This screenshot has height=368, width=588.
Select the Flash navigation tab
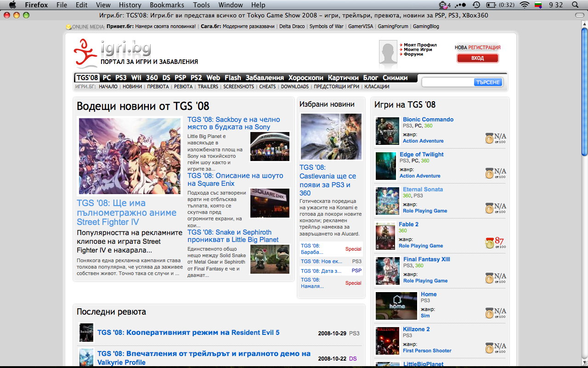tap(233, 78)
